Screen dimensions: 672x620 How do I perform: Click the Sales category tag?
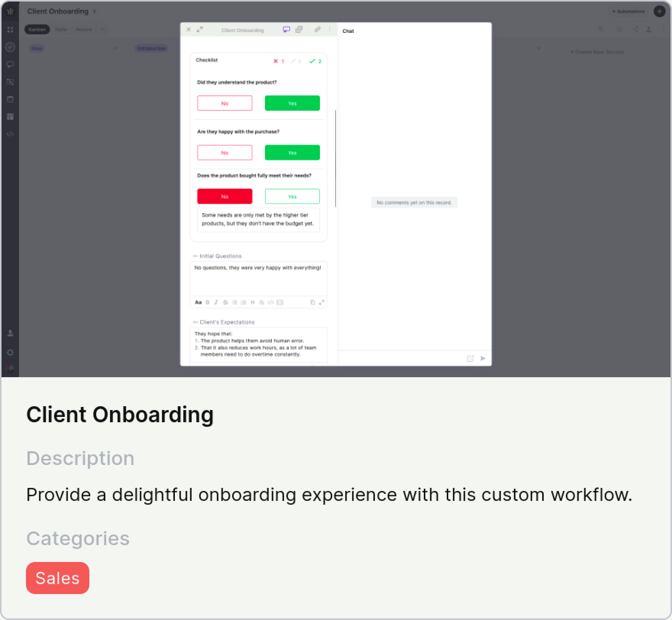(x=57, y=578)
